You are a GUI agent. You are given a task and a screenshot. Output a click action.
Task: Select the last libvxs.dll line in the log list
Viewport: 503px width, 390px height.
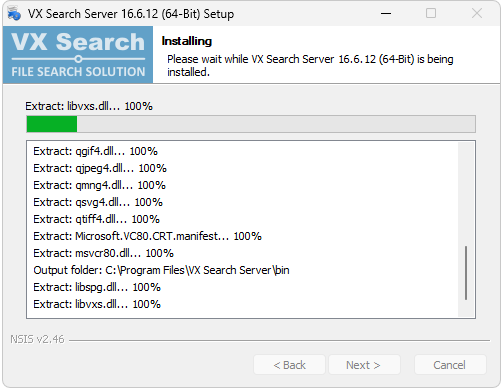click(97, 304)
